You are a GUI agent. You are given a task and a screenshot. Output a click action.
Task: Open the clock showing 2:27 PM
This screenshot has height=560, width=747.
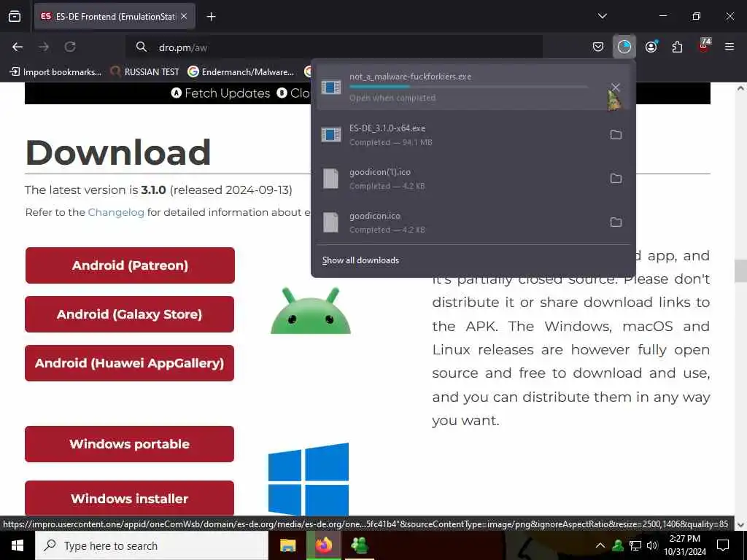[685, 545]
